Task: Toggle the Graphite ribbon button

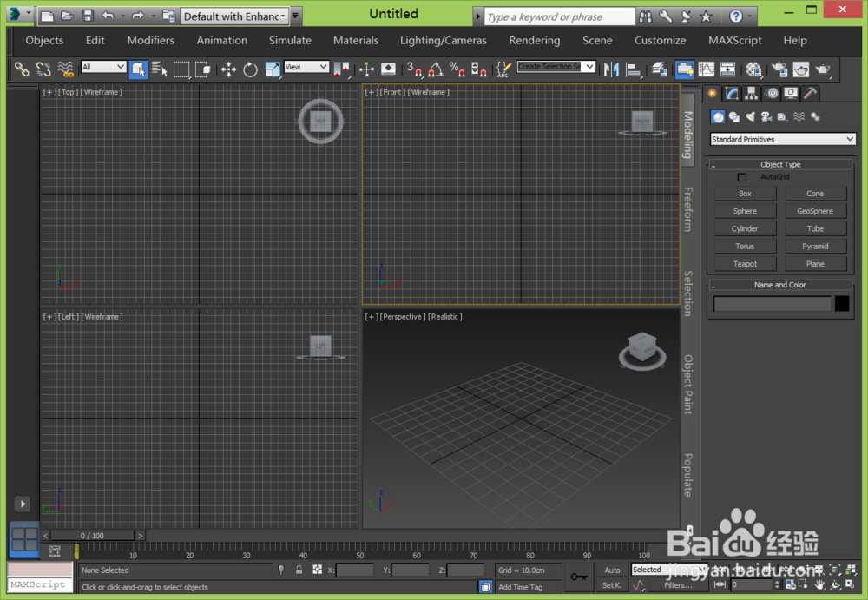Action: click(x=685, y=69)
